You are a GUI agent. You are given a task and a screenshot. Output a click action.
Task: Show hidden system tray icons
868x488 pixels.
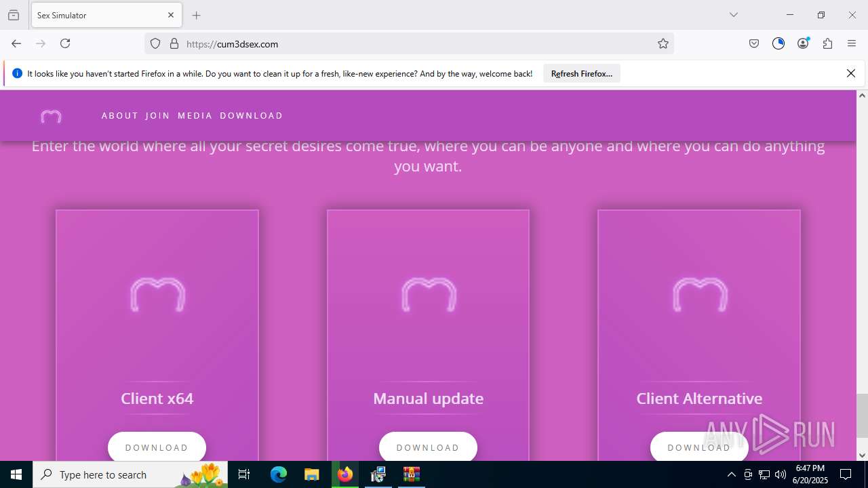731,474
